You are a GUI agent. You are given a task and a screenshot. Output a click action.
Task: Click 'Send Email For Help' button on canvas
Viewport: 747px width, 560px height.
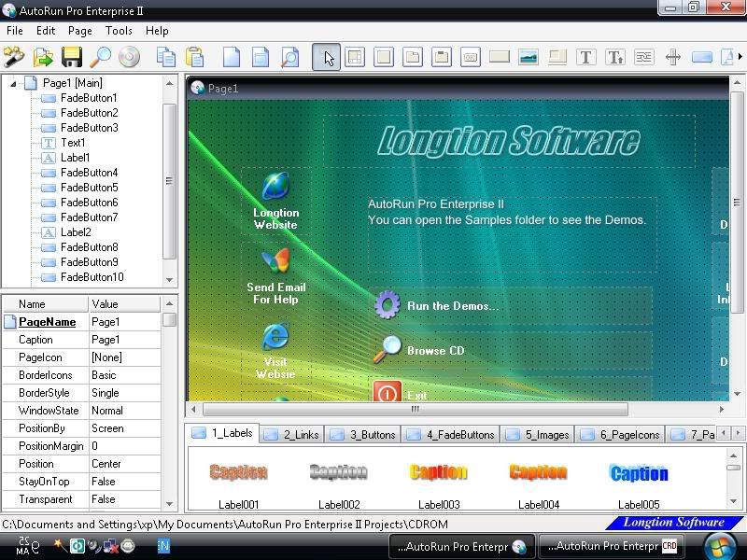(275, 276)
